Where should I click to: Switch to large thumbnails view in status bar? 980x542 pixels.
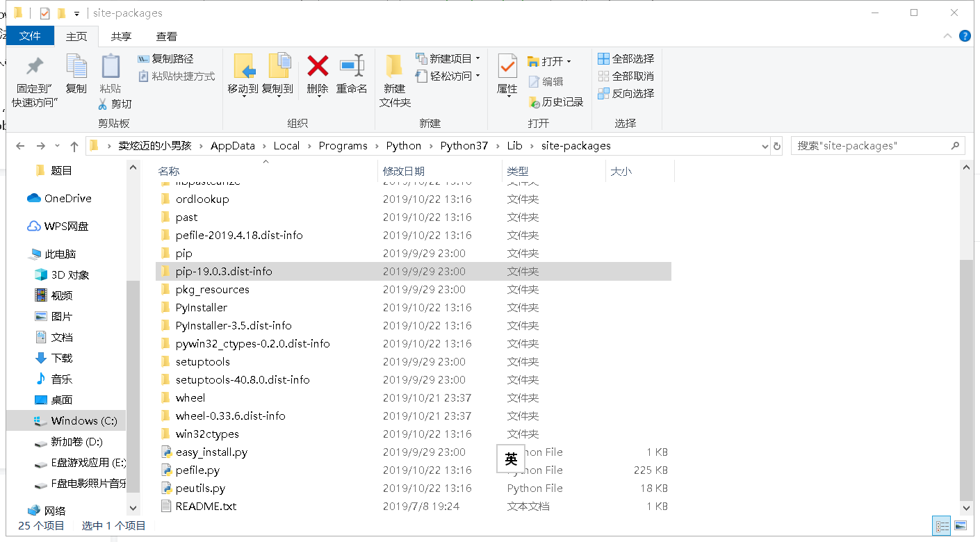click(x=961, y=525)
